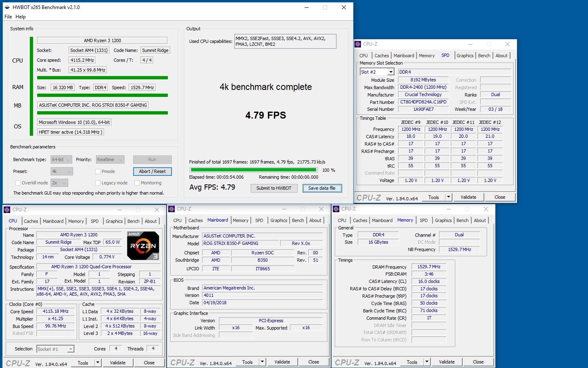Image resolution: width=588 pixels, height=368 pixels.
Task: Click the CPU-Z icon in Memory window title bar
Action: pyautogui.click(x=336, y=209)
